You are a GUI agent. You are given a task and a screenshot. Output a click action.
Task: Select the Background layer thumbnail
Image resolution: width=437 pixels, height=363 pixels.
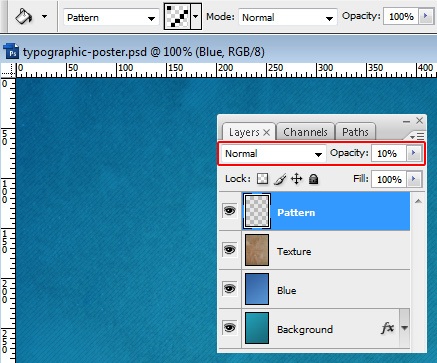point(257,328)
